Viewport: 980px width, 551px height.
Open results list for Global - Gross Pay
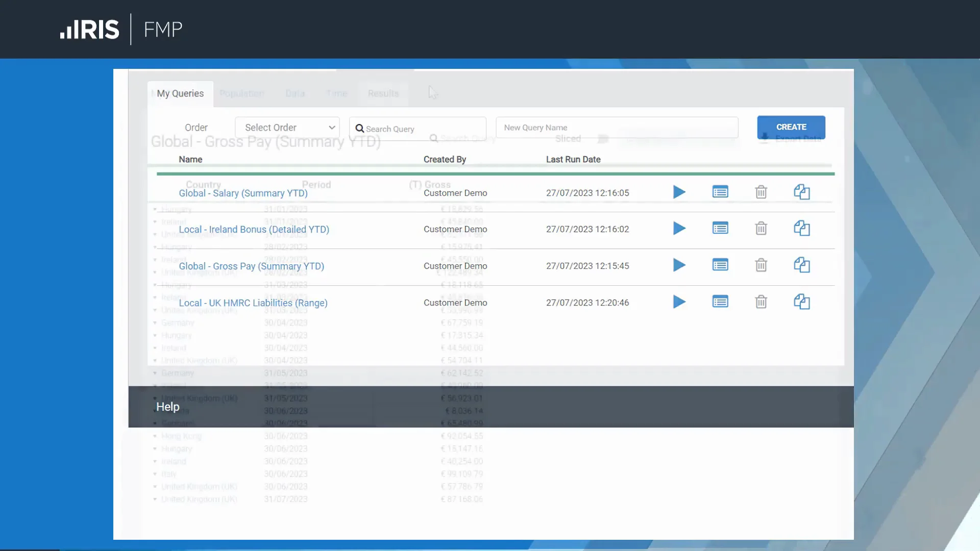coord(720,265)
